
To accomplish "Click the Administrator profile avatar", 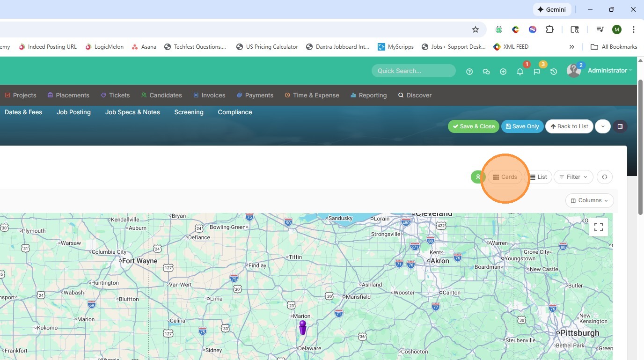I will click(x=574, y=71).
